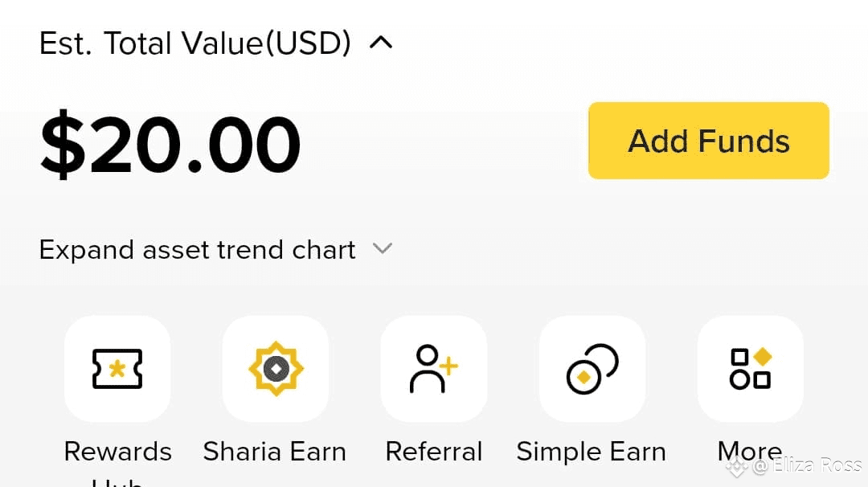Expand the asset trend chart chevron
868x487 pixels.
(x=383, y=249)
